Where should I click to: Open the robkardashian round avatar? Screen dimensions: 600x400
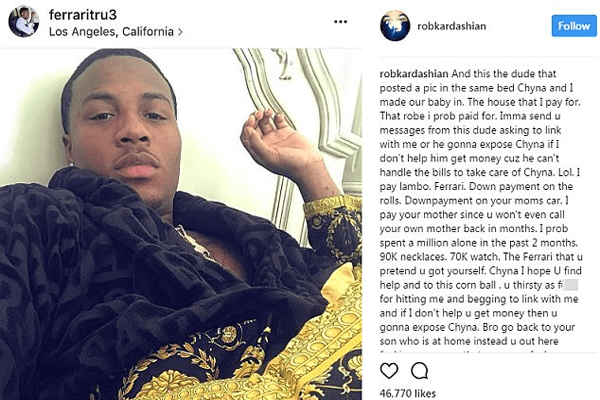coord(395,26)
